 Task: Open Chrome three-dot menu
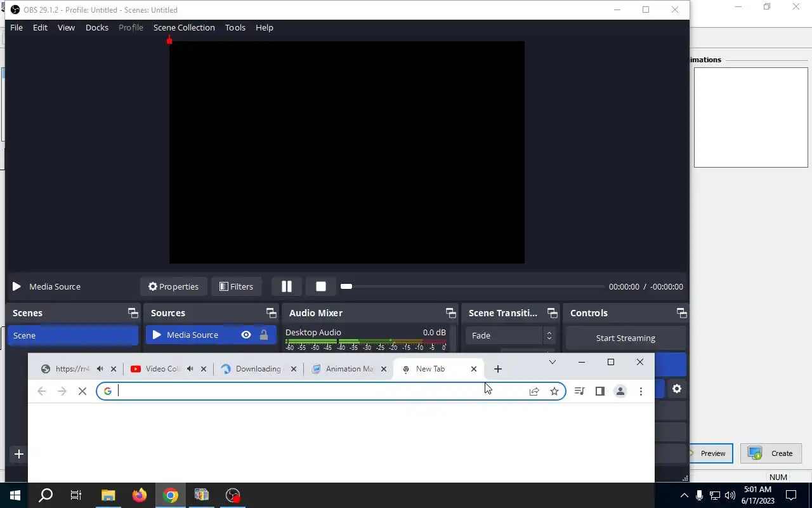[641, 391]
